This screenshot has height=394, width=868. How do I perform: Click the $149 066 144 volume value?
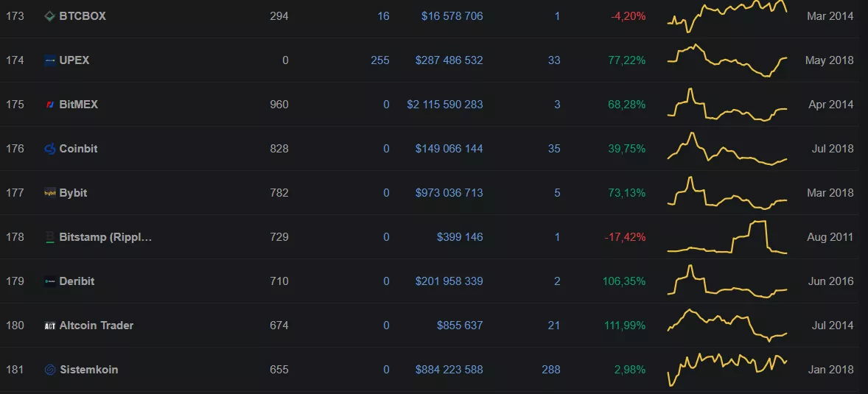coord(449,149)
